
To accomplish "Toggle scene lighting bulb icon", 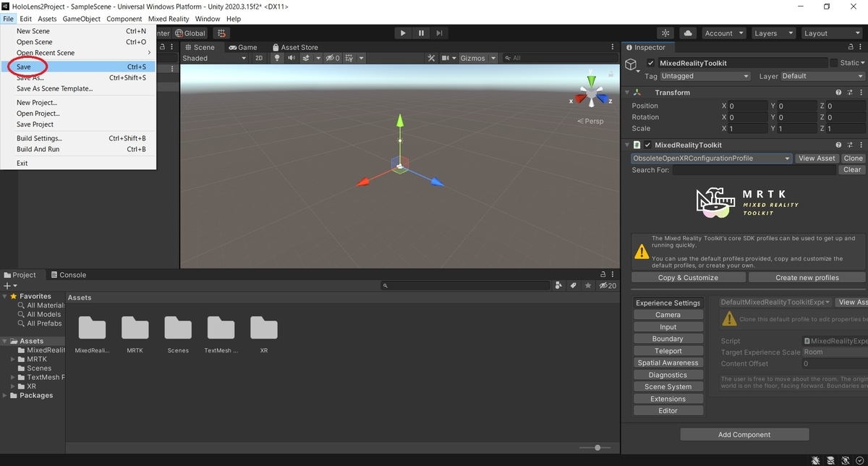I will 276,58.
